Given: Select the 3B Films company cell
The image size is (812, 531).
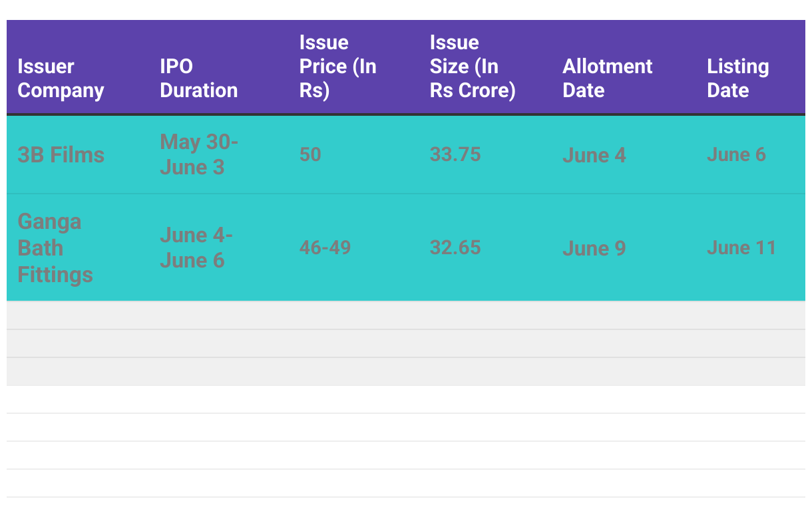Looking at the screenshot, I should point(61,155).
